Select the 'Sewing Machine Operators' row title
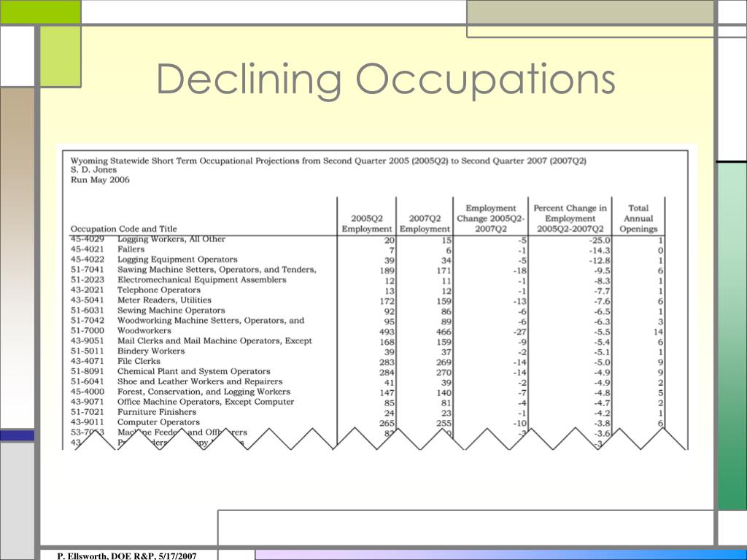 pos(171,311)
